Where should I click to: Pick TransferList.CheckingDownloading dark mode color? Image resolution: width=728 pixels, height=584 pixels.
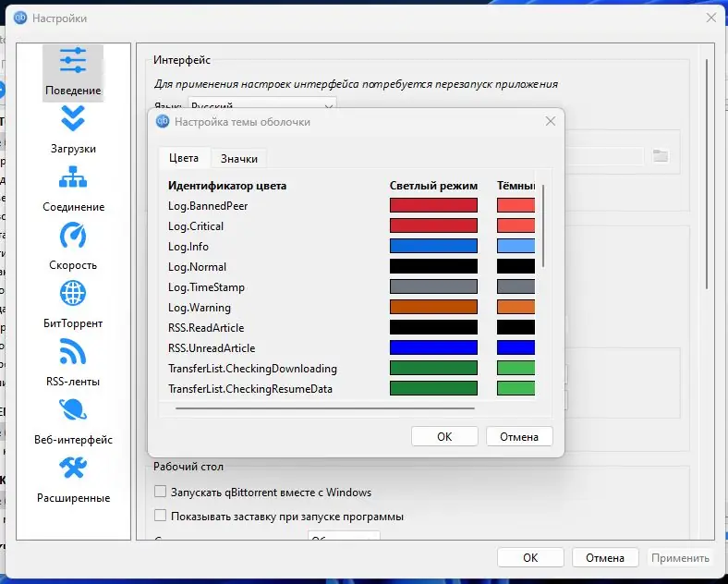[516, 368]
